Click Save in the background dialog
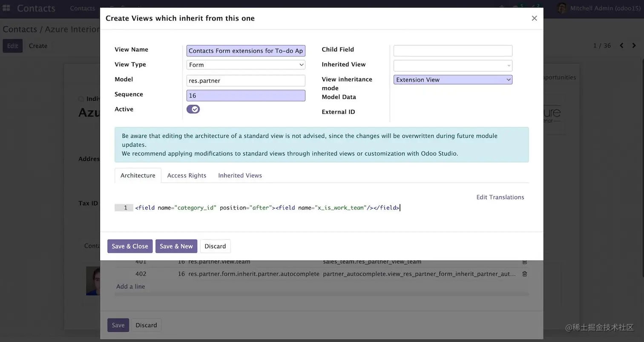 coord(118,325)
